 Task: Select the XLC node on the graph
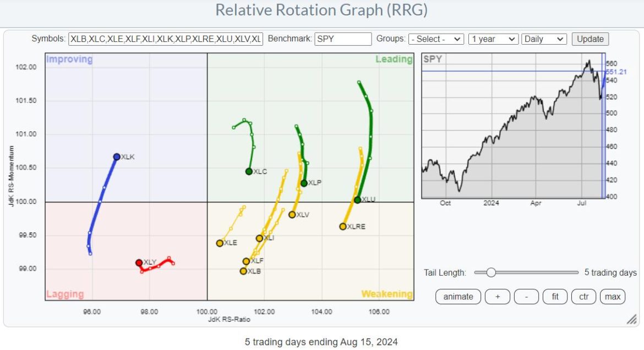249,171
